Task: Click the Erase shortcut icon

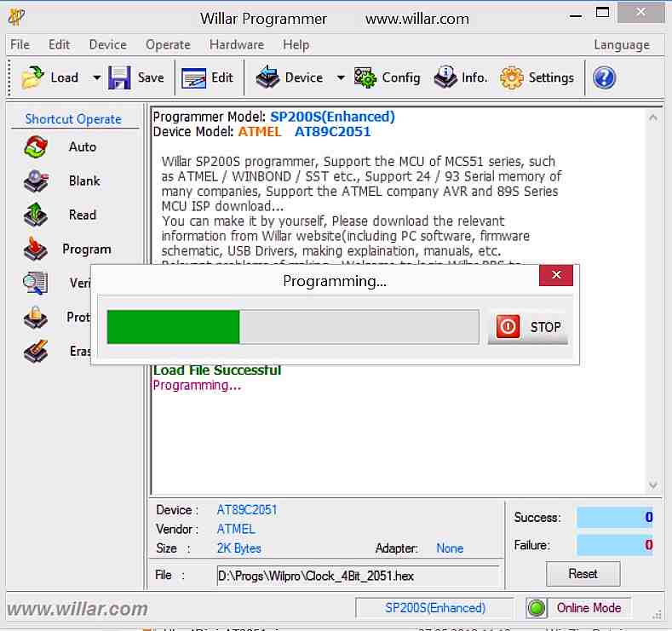Action: tap(36, 352)
